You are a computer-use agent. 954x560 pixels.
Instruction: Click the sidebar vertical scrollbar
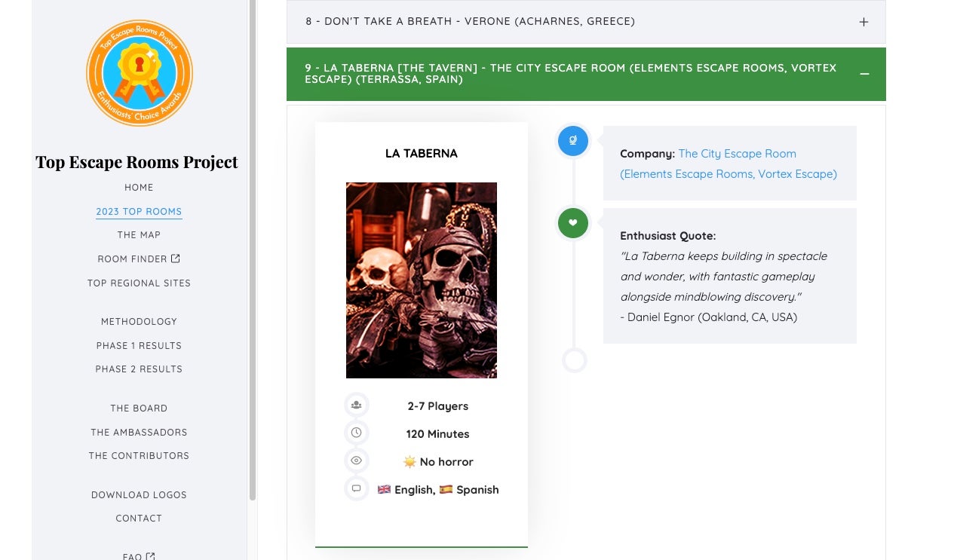click(253, 249)
